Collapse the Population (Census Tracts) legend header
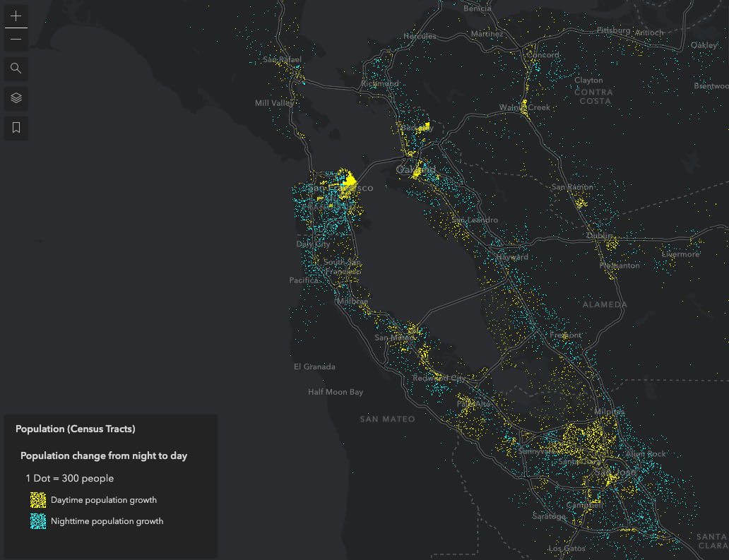The image size is (729, 560). 75,429
